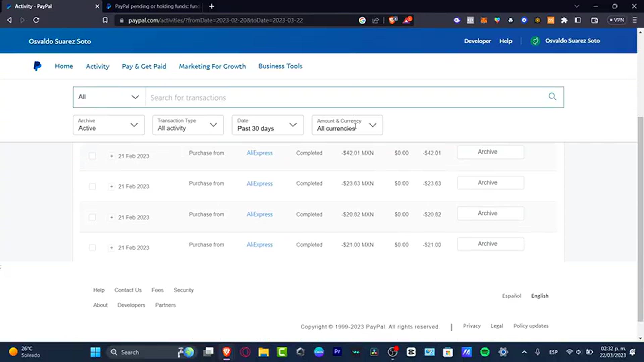
Task: Open the Fees footer link
Action: [x=157, y=290]
